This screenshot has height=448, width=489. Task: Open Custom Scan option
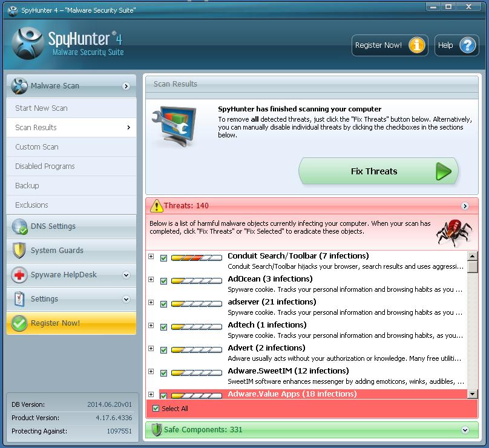[x=71, y=147]
